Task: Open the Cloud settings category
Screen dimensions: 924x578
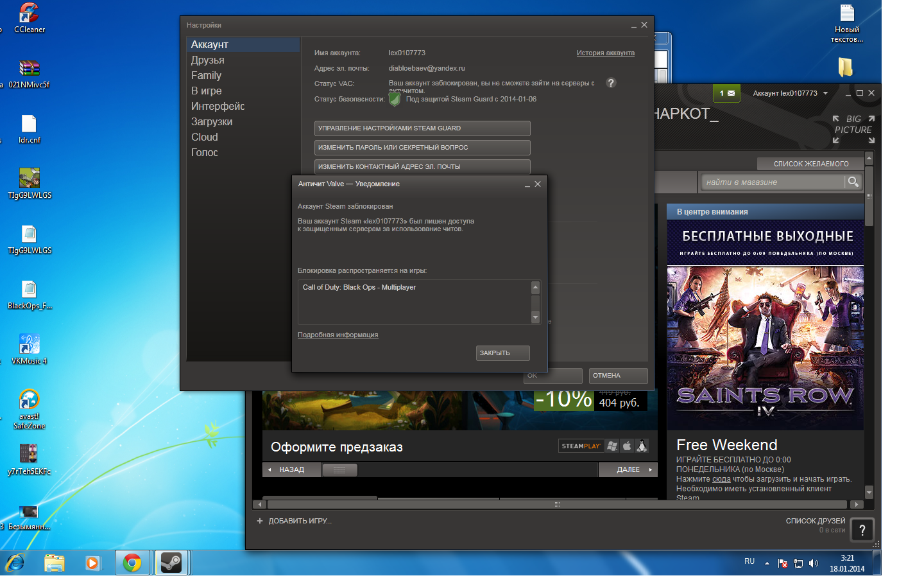Action: click(x=243, y=137)
